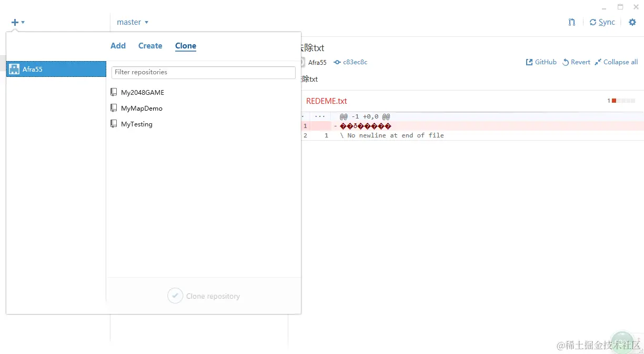644x354 pixels.
Task: Collapse all changed files
Action: click(x=616, y=62)
